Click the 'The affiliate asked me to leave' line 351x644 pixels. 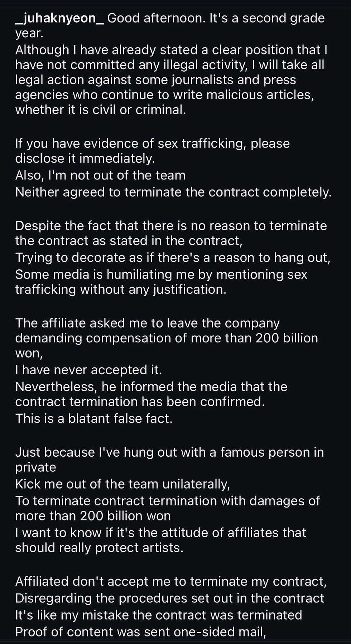[147, 323]
